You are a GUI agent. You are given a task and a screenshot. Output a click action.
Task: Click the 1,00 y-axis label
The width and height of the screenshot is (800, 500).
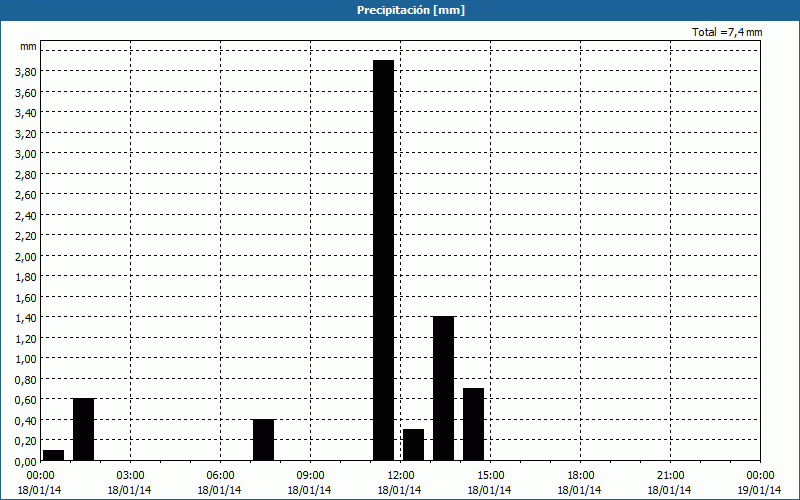coord(26,359)
